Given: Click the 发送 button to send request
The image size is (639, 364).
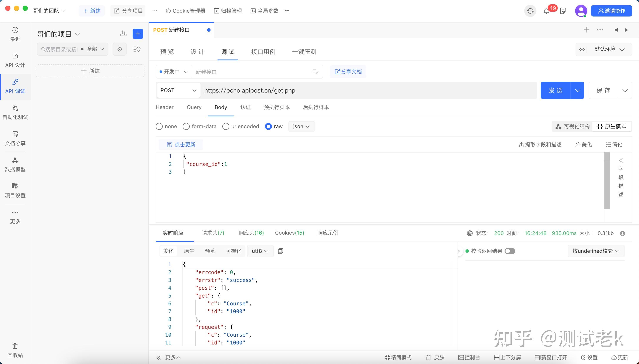Looking at the screenshot, I should (556, 90).
